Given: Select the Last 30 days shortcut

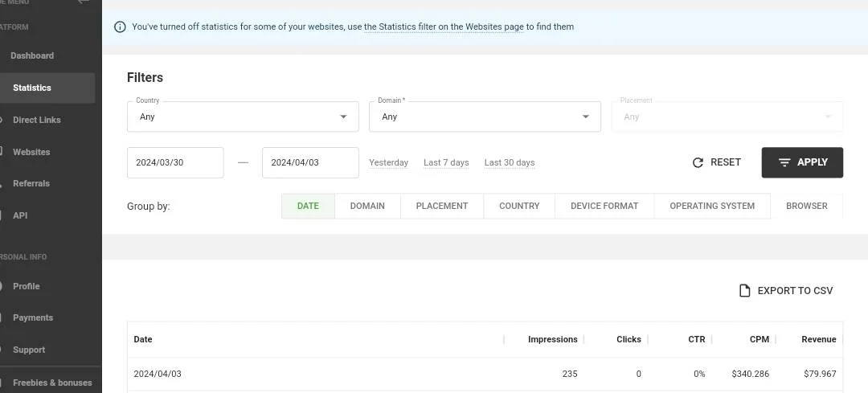Looking at the screenshot, I should coord(510,162).
